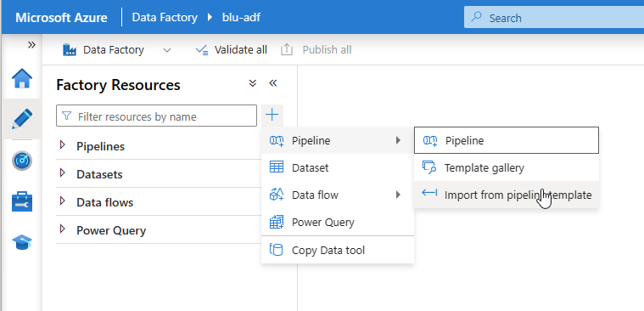Click the search magnifier icon

pos(477,17)
